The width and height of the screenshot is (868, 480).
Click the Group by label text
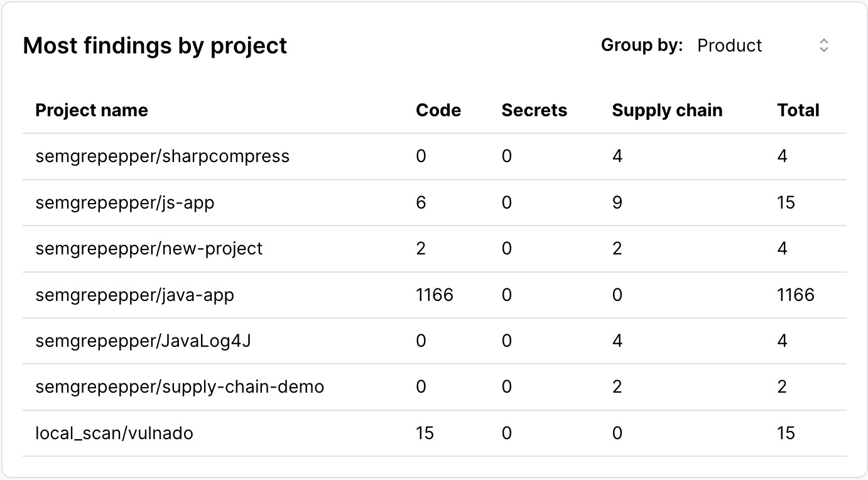click(642, 45)
